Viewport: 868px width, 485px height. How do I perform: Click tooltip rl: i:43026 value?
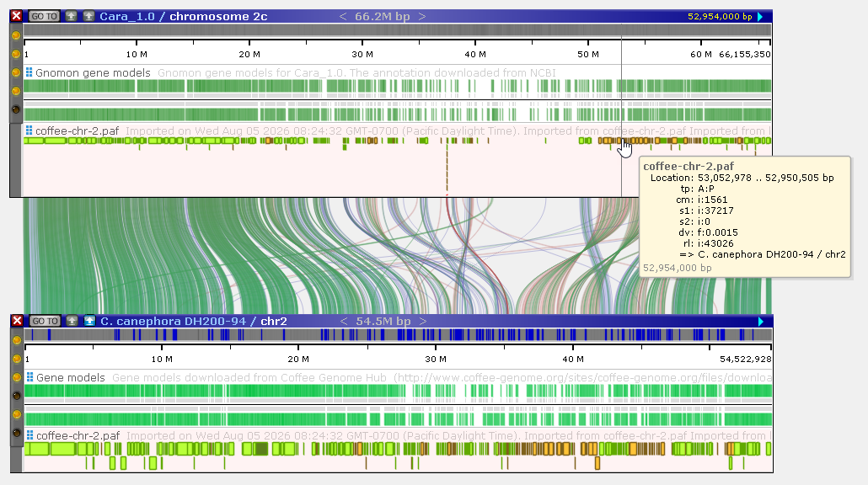[715, 243]
